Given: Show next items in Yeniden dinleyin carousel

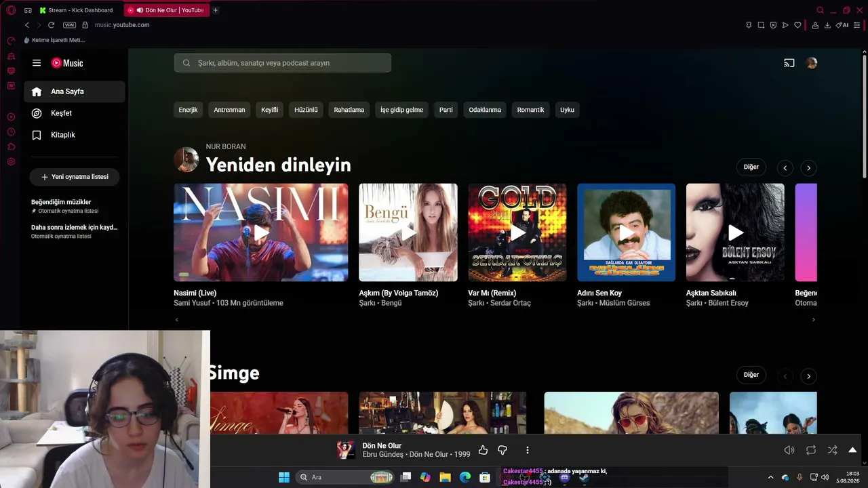Looking at the screenshot, I should pyautogui.click(x=808, y=168).
